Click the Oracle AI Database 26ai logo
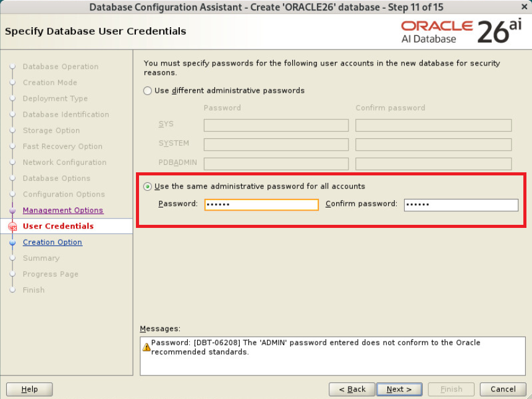 click(x=462, y=31)
